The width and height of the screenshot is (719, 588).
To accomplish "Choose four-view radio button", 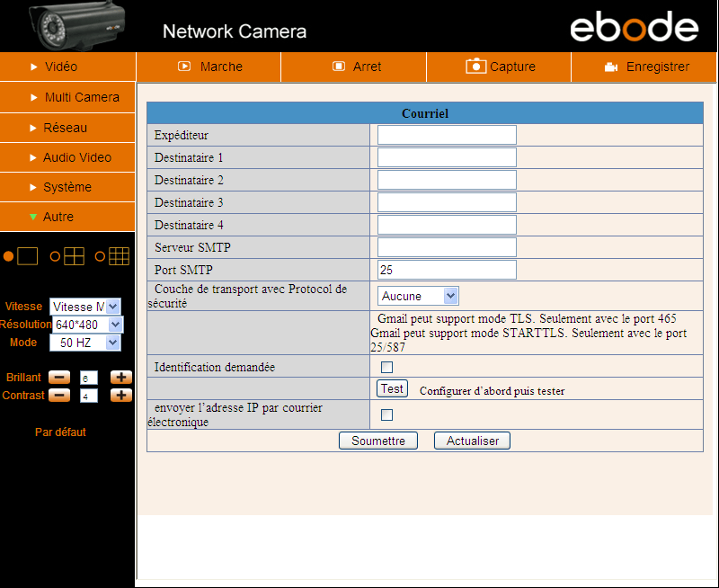I will point(55,256).
